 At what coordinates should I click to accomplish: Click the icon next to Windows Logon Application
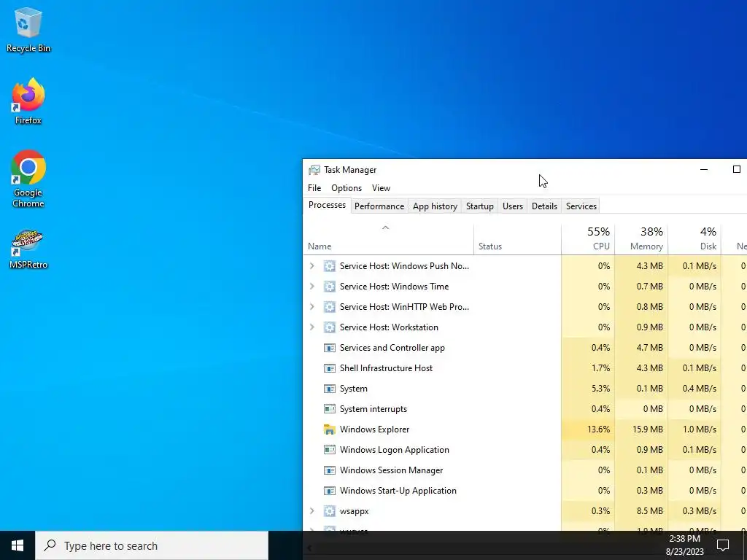[x=329, y=450]
